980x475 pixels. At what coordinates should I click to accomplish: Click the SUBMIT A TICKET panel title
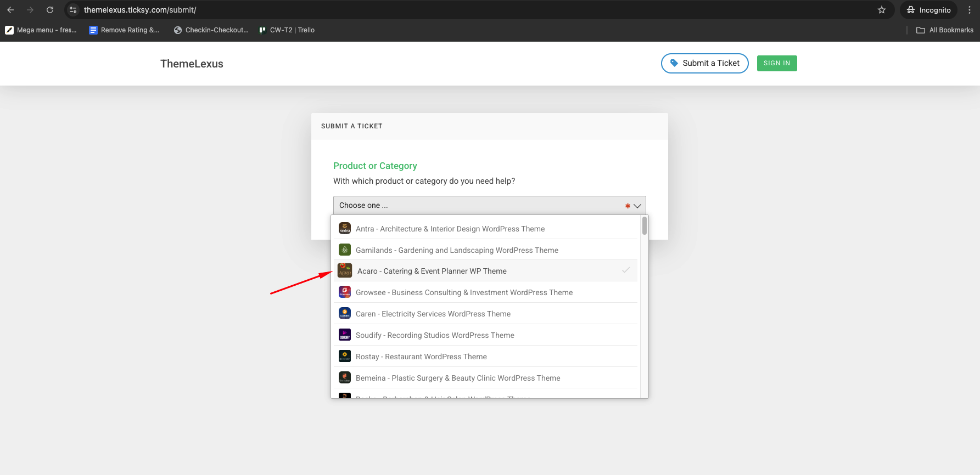352,126
